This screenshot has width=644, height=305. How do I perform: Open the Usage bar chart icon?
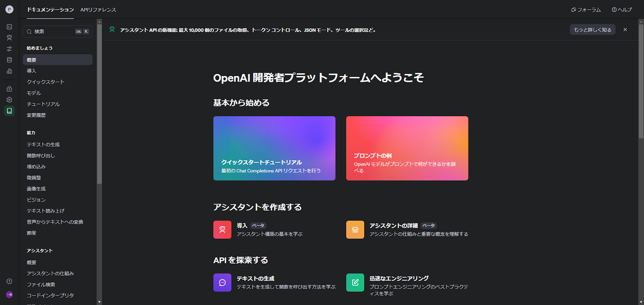pos(9,71)
